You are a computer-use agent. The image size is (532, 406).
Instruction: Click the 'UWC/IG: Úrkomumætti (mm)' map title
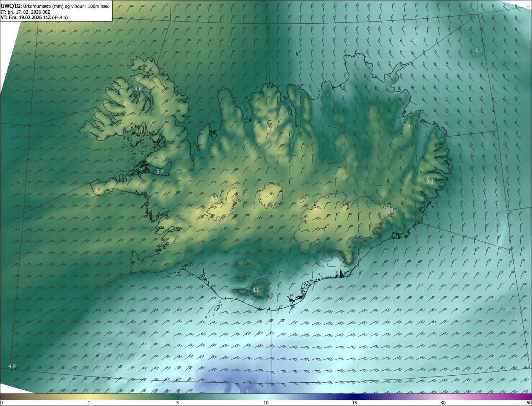pos(55,6)
